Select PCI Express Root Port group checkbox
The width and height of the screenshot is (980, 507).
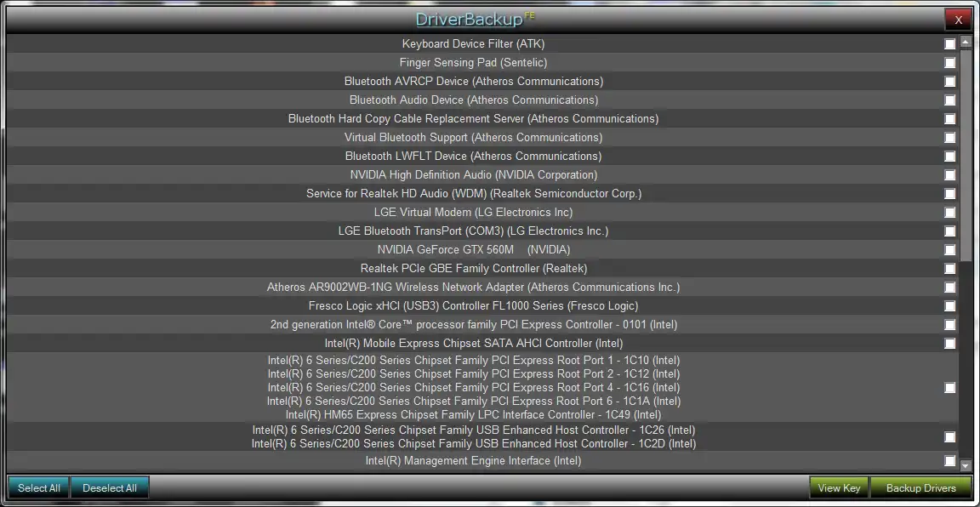(x=950, y=388)
